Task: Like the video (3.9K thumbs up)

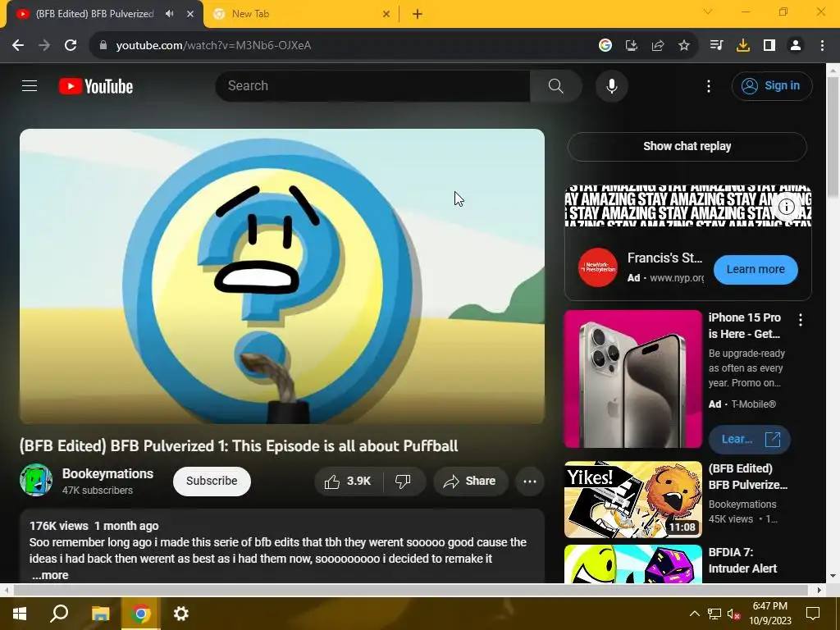Action: click(348, 481)
